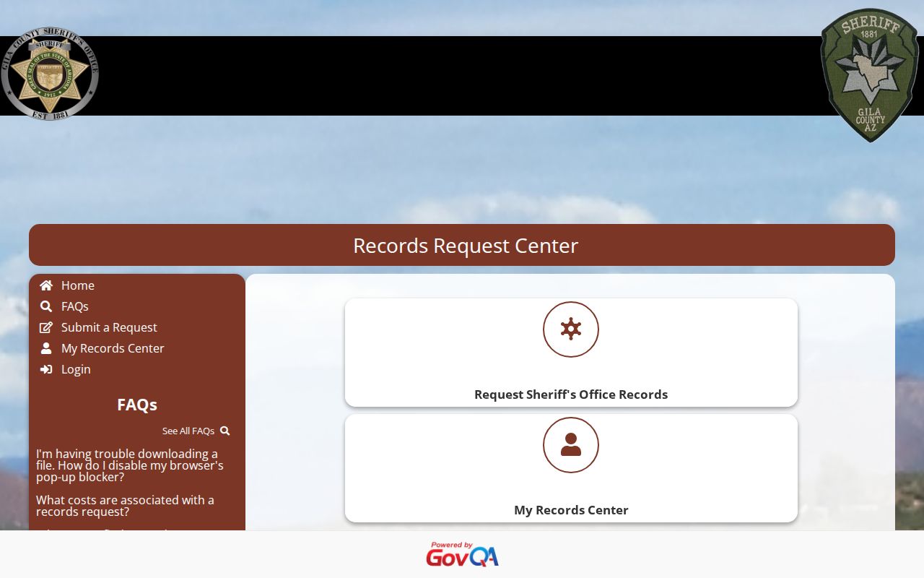The width and height of the screenshot is (924, 578).
Task: Click the FAQs sidebar heading
Action: coord(137,405)
